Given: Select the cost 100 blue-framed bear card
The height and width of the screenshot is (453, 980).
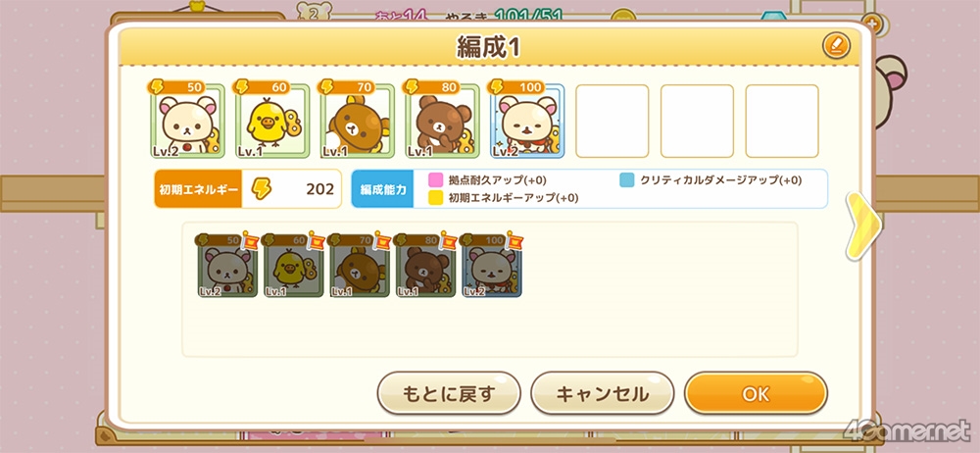Looking at the screenshot, I should (527, 121).
